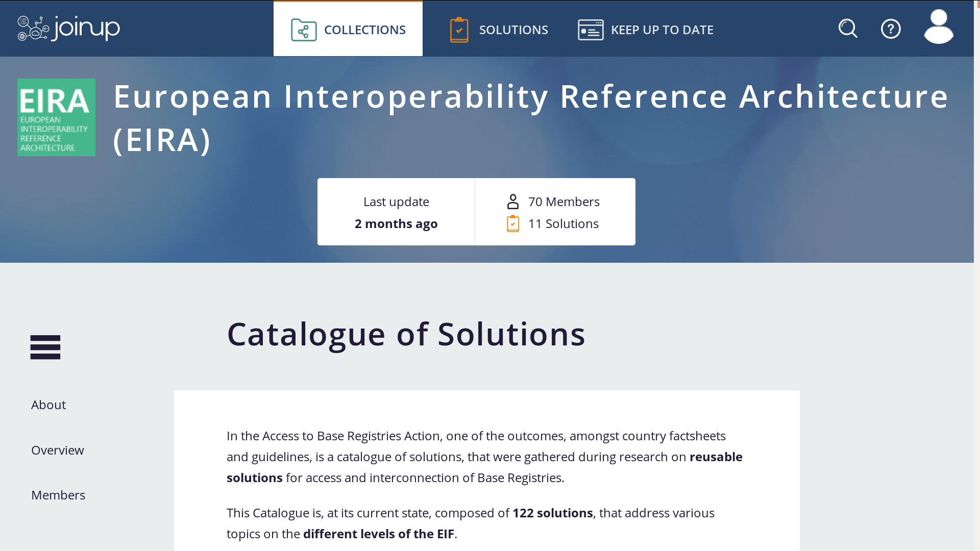The width and height of the screenshot is (980, 551).
Task: Click the search magnifier icon
Action: click(848, 29)
